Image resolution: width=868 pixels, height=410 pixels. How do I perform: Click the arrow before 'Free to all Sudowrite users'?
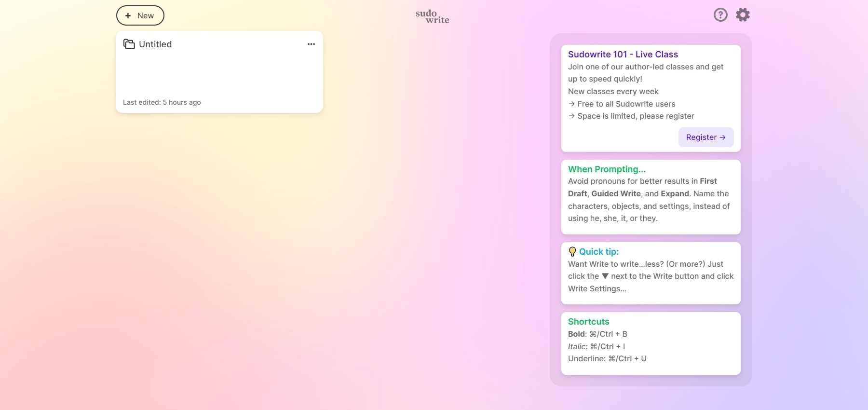[x=571, y=104]
